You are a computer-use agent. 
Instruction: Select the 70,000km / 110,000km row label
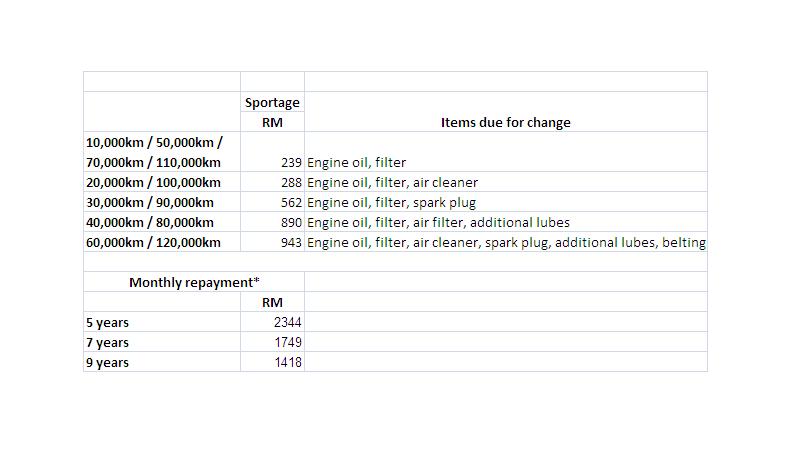coord(154,162)
